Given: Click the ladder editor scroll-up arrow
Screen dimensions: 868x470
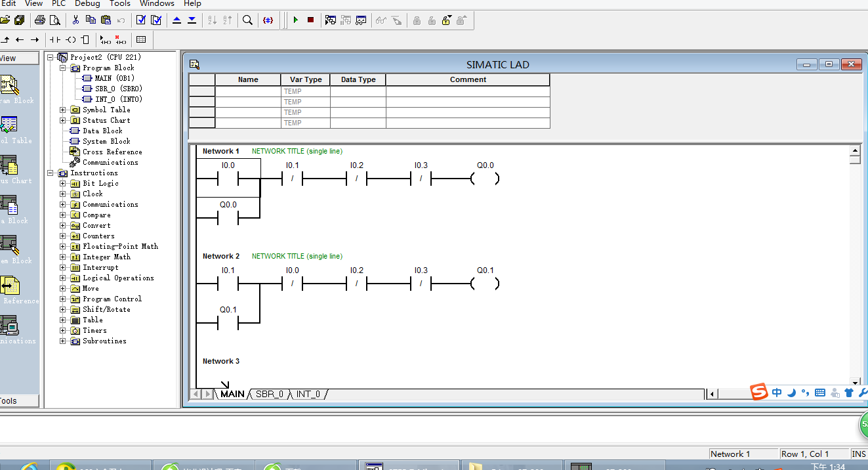Looking at the screenshot, I should click(855, 150).
